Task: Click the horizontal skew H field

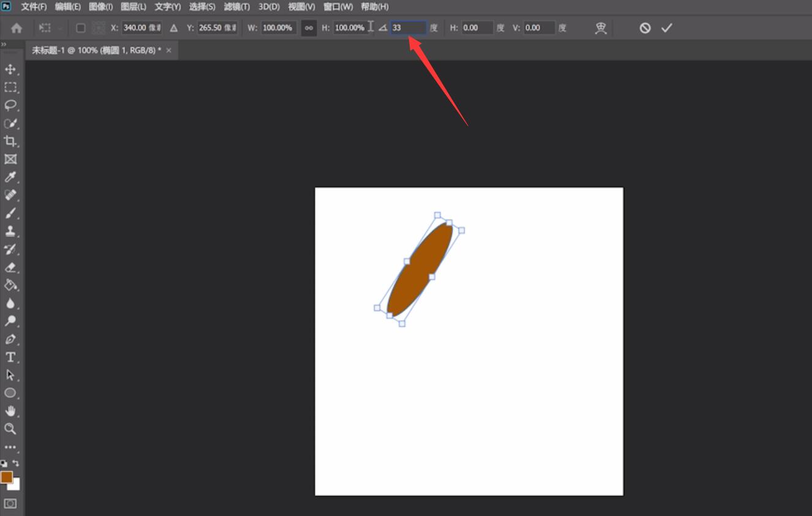Action: tap(477, 28)
